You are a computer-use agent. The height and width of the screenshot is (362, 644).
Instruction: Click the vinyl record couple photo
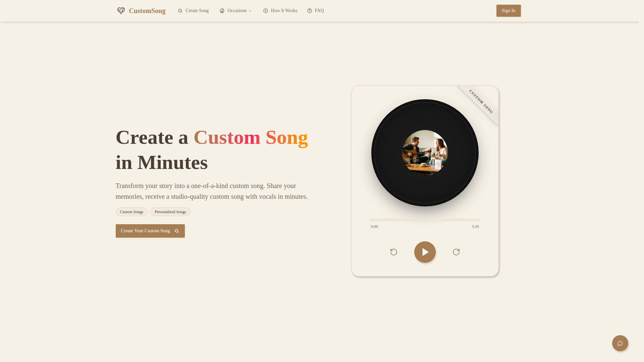pyautogui.click(x=425, y=153)
